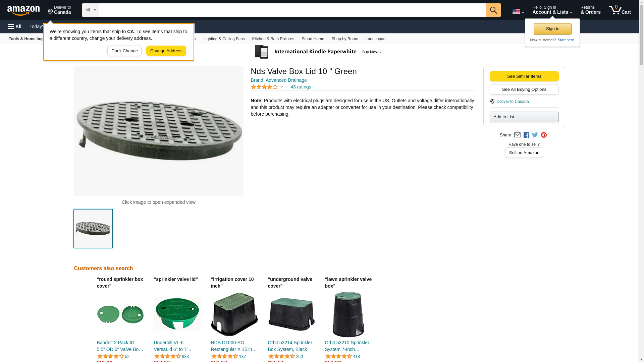Open the 43 ratings link
Viewport: 644px width, 362px height.
coord(301,87)
